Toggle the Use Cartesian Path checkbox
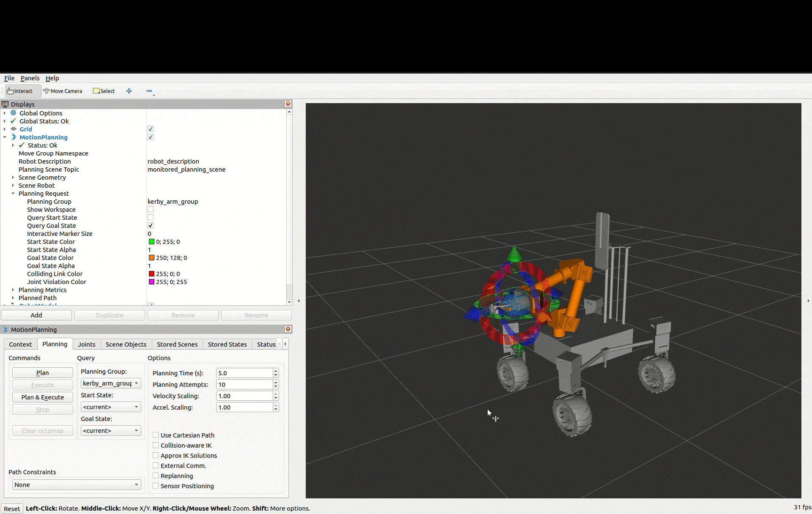This screenshot has width=812, height=514. click(x=156, y=435)
